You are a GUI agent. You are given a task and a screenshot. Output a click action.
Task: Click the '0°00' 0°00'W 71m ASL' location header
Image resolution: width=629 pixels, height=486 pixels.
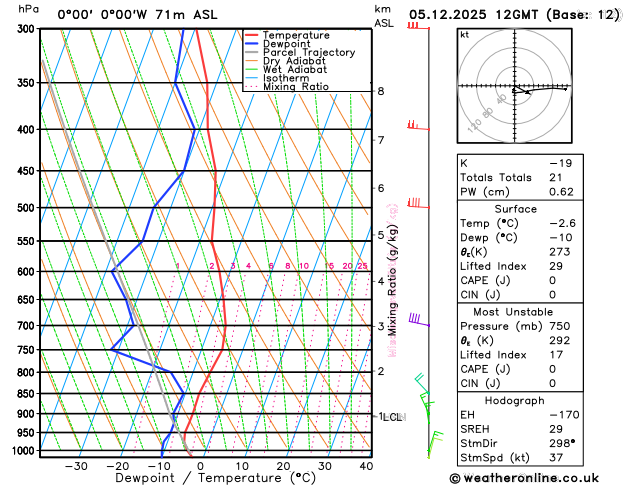click(137, 15)
